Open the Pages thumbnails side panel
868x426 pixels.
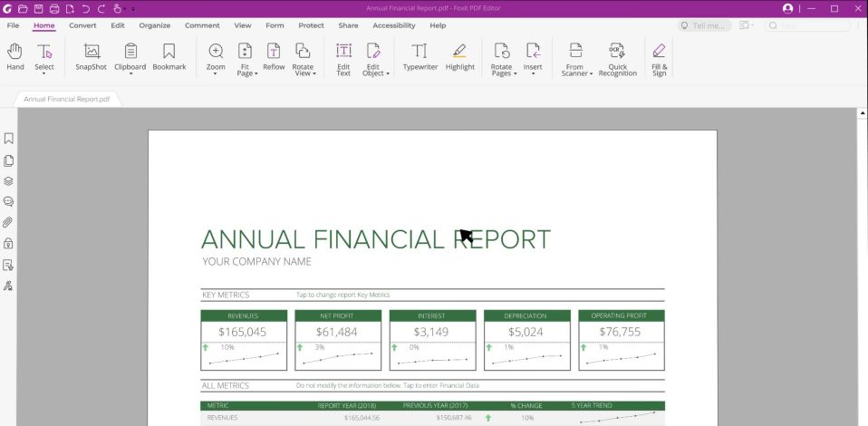(8, 160)
